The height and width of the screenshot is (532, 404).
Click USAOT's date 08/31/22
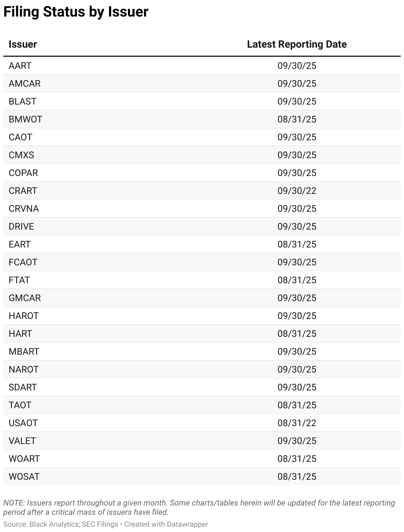[297, 423]
